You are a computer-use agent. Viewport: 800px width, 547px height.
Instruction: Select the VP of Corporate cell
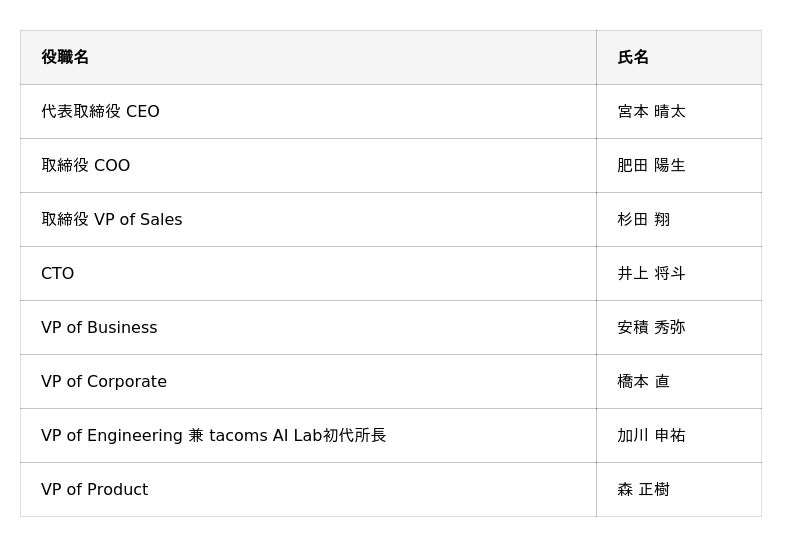104,382
